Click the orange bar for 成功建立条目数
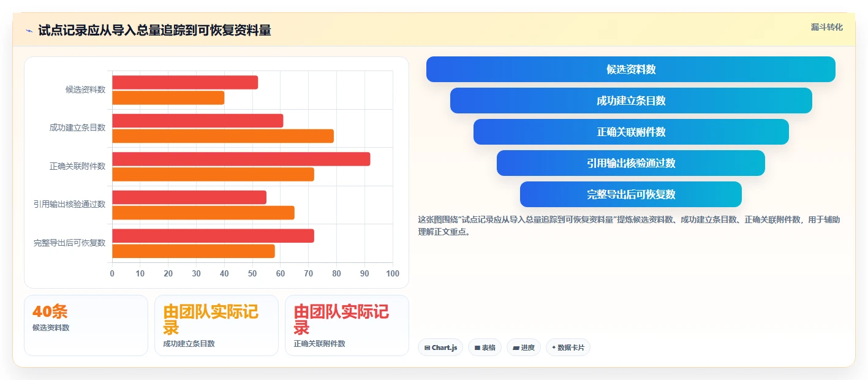 tap(223, 136)
